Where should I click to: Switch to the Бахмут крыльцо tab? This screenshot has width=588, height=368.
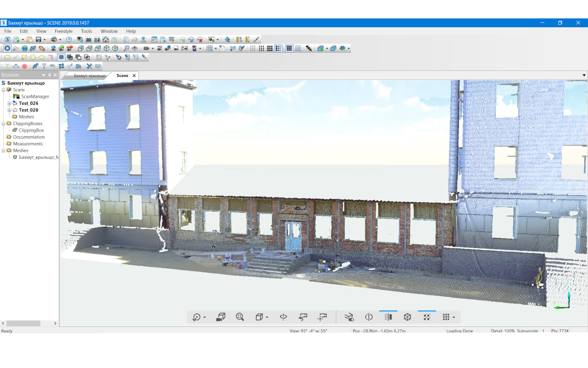pyautogui.click(x=90, y=76)
